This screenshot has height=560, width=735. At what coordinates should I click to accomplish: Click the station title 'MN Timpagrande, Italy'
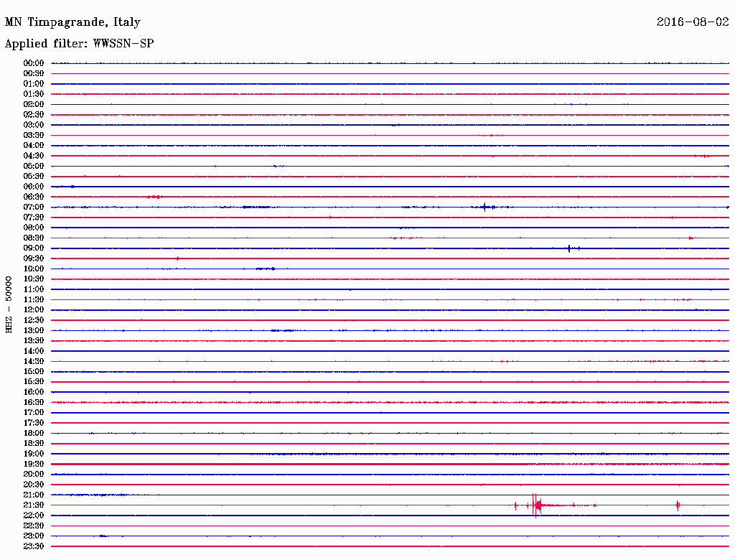72,22
